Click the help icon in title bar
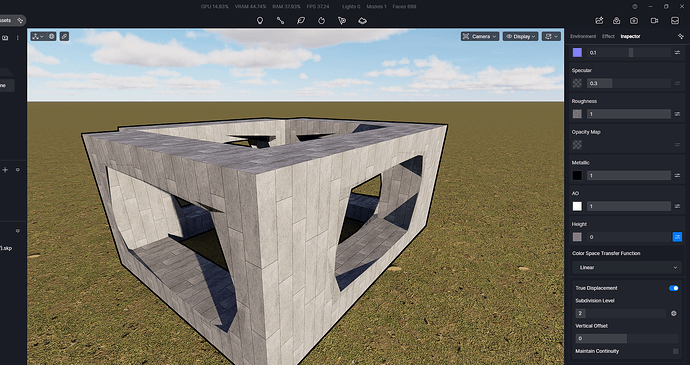 635,7
